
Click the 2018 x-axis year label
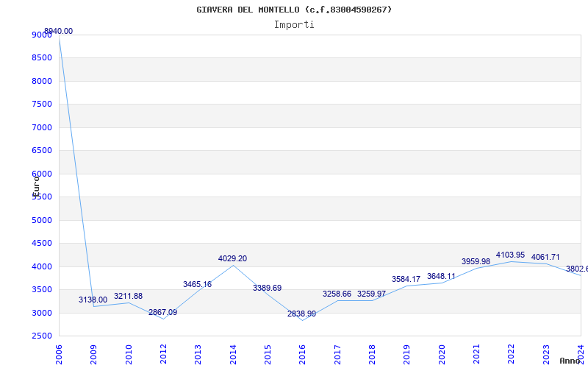coord(372,355)
